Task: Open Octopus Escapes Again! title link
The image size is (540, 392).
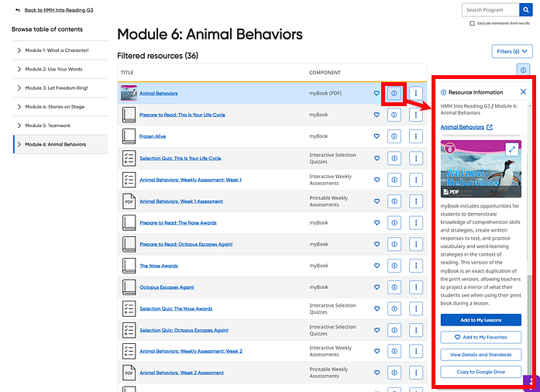Action: pyautogui.click(x=167, y=287)
